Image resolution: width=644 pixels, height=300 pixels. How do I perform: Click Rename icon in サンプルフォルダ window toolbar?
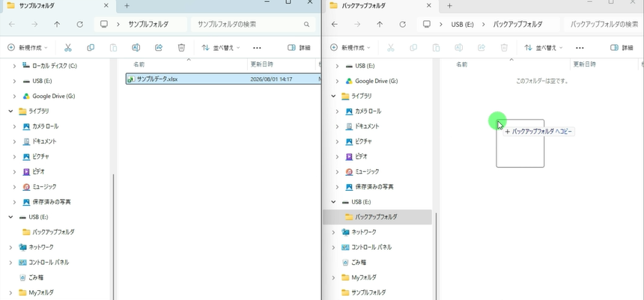click(x=136, y=48)
